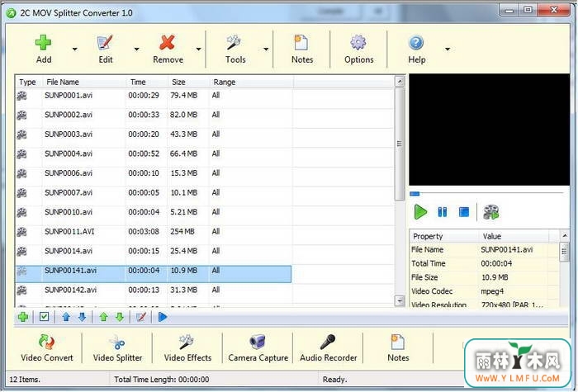
Task: Click the red X Remove icon
Action: 168,43
